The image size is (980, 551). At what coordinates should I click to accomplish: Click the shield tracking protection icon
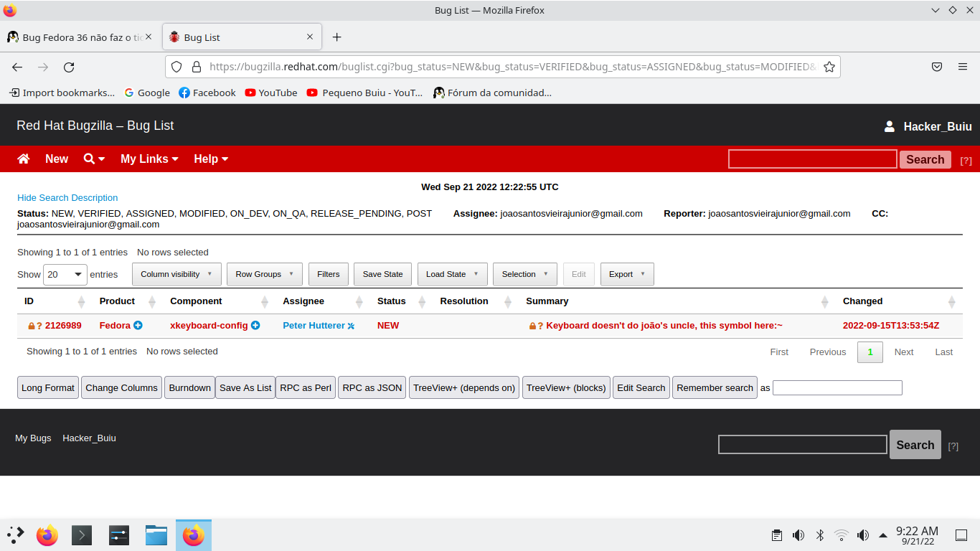176,67
